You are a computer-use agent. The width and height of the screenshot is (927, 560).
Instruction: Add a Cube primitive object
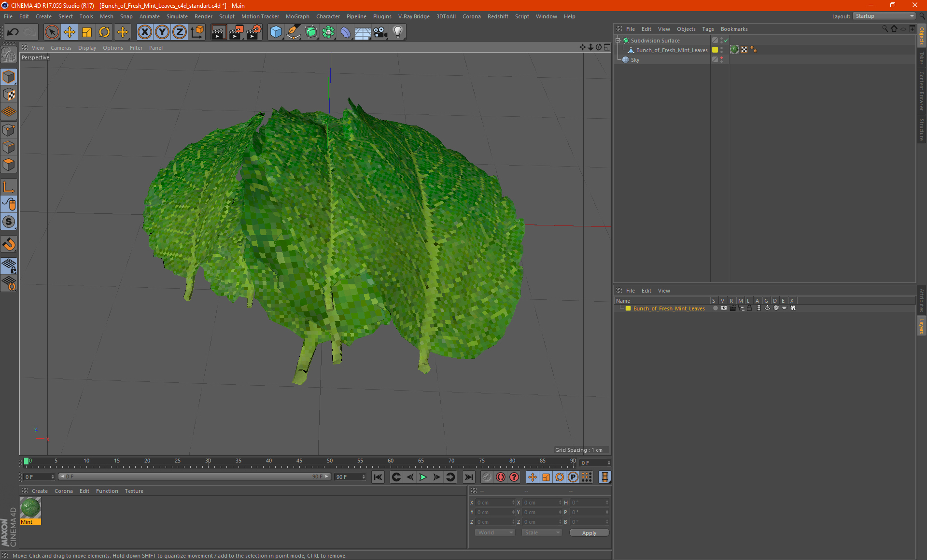[x=276, y=32]
